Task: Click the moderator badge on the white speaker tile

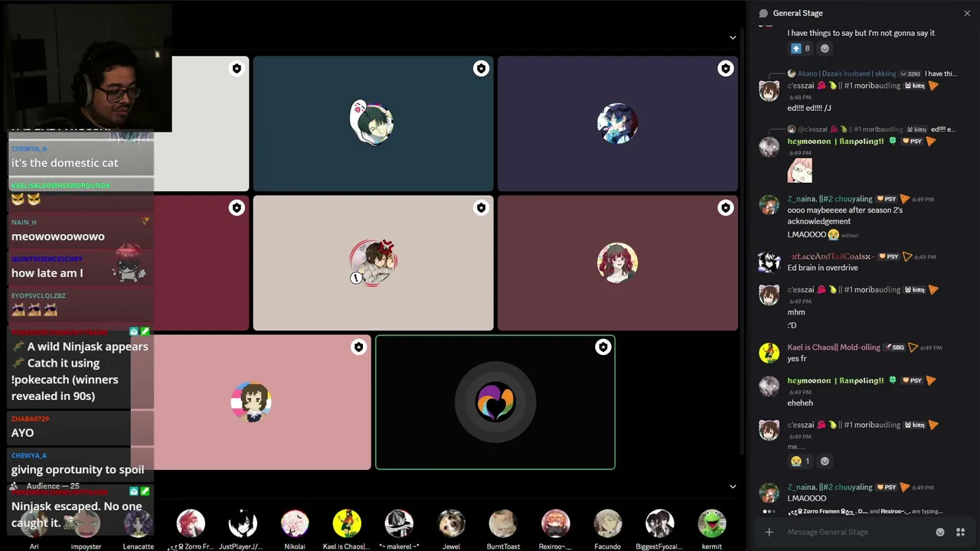Action: [x=237, y=69]
